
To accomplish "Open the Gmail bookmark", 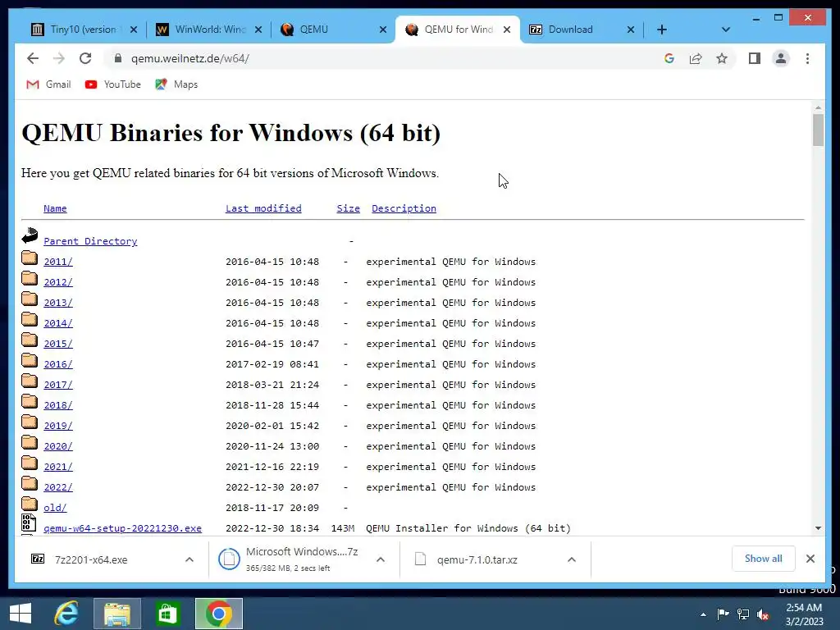I will [x=48, y=84].
